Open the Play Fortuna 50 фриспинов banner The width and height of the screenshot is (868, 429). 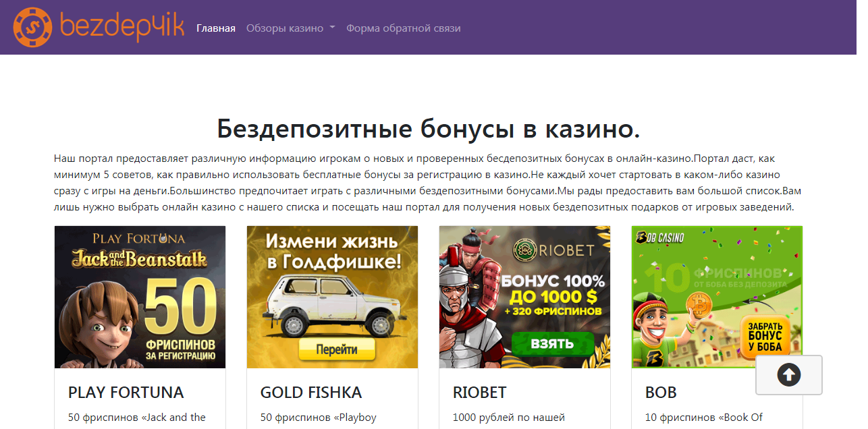[140, 297]
